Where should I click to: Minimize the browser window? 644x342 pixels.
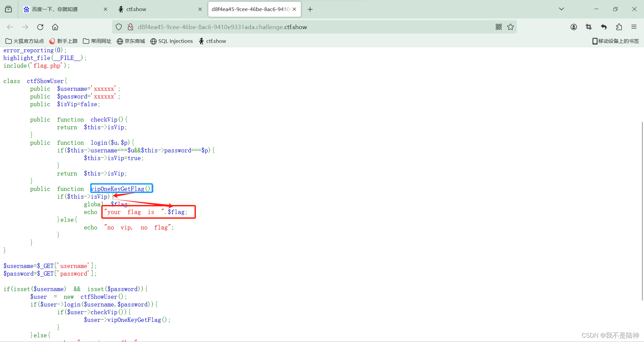click(x=596, y=9)
